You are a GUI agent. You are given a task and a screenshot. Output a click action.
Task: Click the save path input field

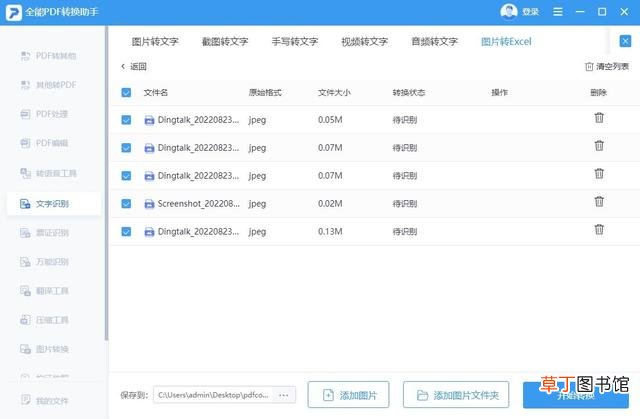point(214,395)
